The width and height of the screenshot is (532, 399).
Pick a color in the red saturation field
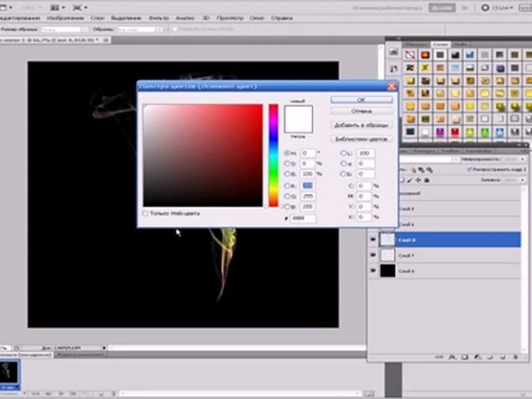pos(203,155)
